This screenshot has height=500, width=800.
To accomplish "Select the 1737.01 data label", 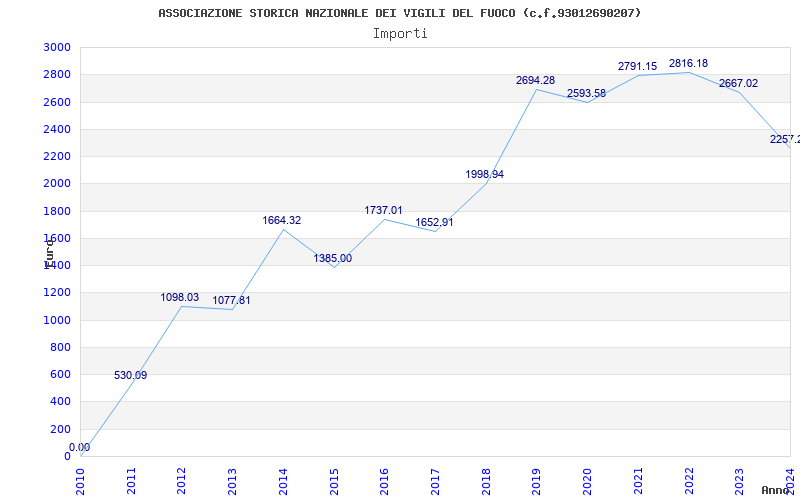I will coord(383,211).
